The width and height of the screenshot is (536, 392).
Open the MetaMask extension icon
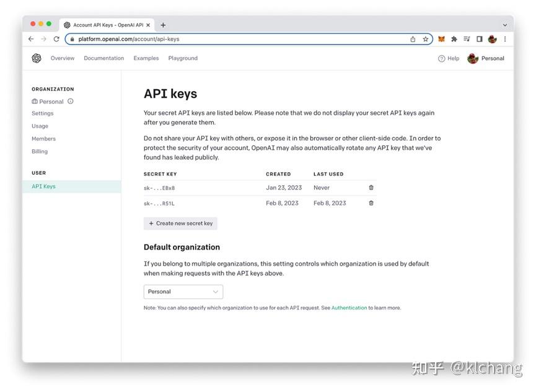point(441,38)
